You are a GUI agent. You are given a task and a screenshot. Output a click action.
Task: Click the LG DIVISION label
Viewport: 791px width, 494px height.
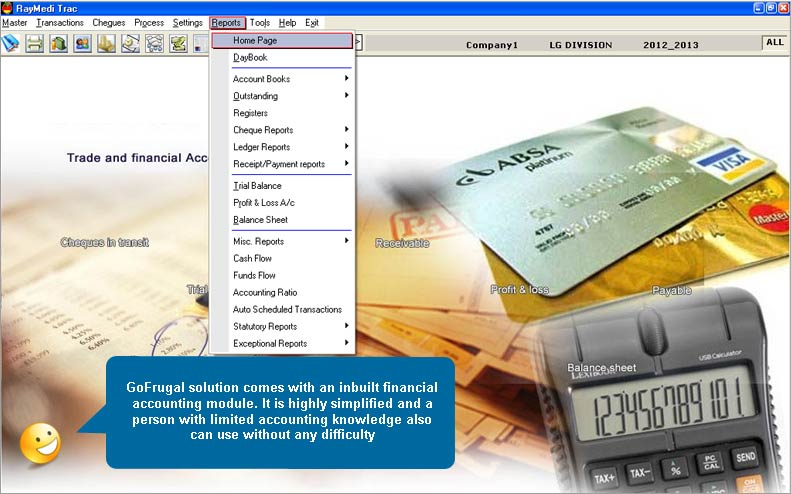coord(581,45)
